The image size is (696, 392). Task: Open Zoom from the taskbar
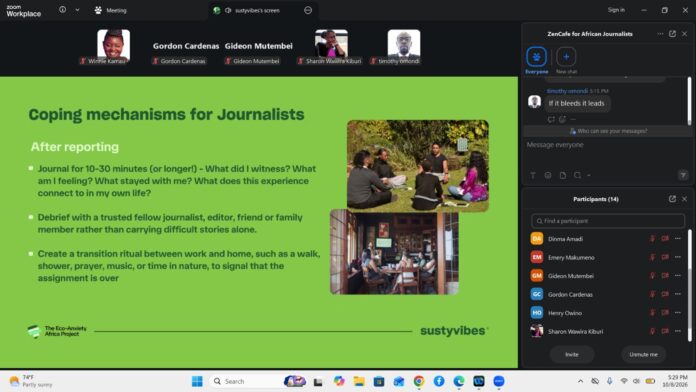coord(498,381)
